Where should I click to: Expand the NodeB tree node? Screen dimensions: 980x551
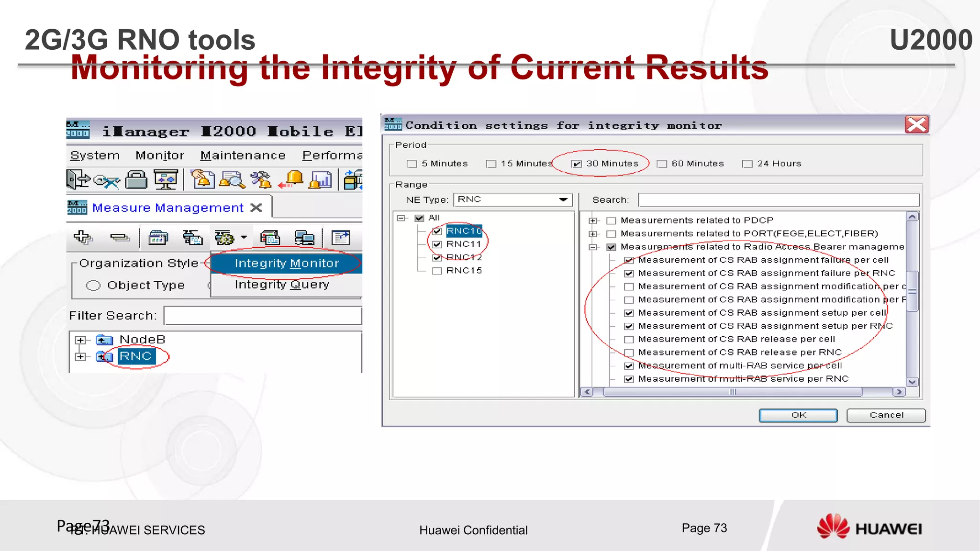80,341
